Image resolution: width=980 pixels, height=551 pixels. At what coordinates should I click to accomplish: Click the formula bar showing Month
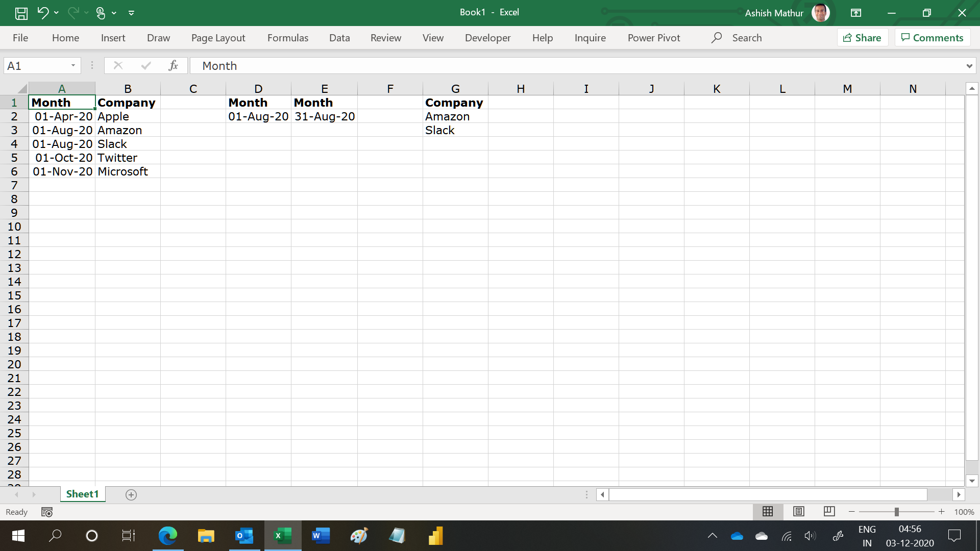click(x=577, y=66)
